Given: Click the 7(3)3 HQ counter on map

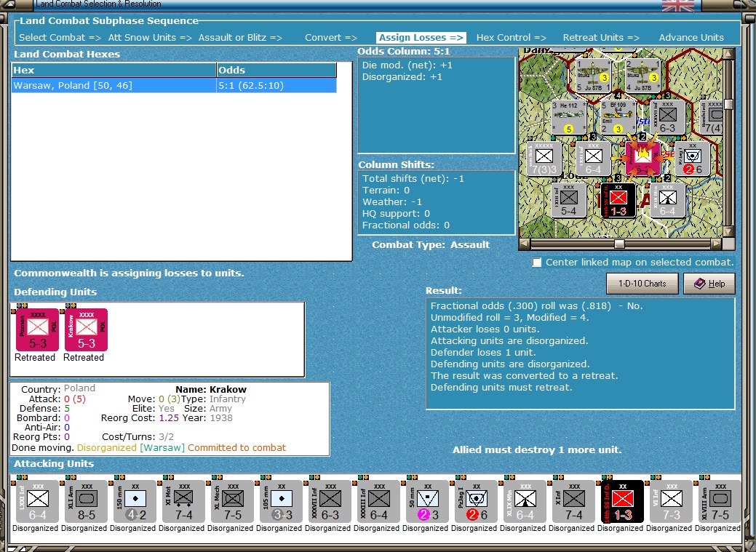Looking at the screenshot, I should (544, 159).
